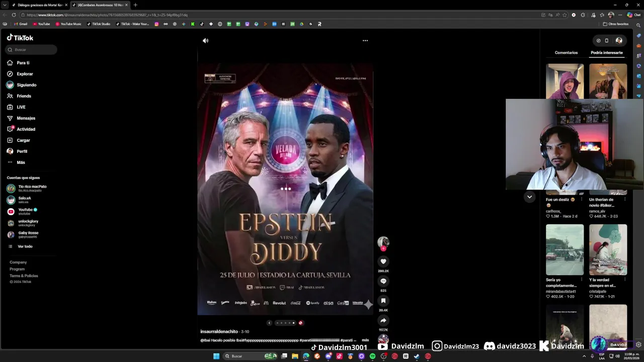Open the Windows Start menu

coord(216,356)
